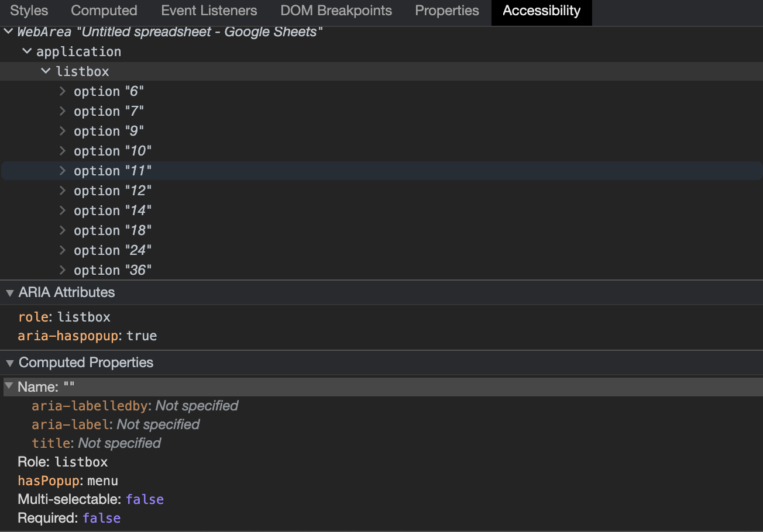Open the Computed tab
This screenshot has width=763, height=532.
tap(104, 11)
